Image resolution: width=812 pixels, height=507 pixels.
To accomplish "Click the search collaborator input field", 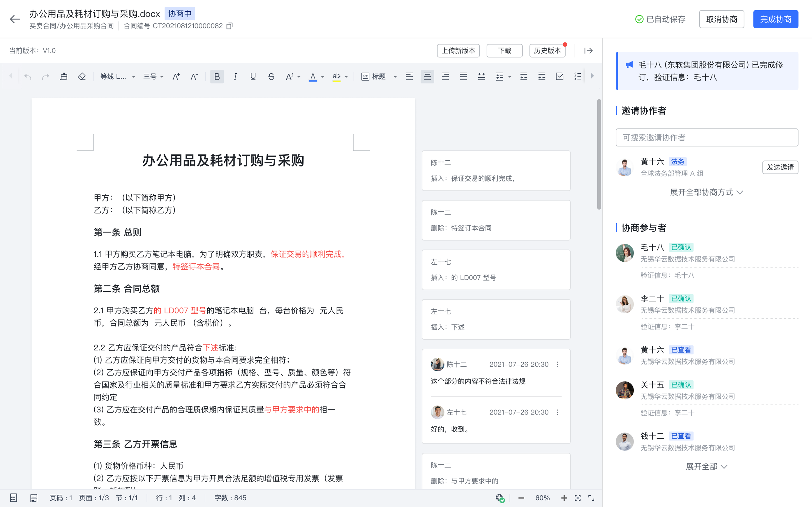I will [707, 137].
